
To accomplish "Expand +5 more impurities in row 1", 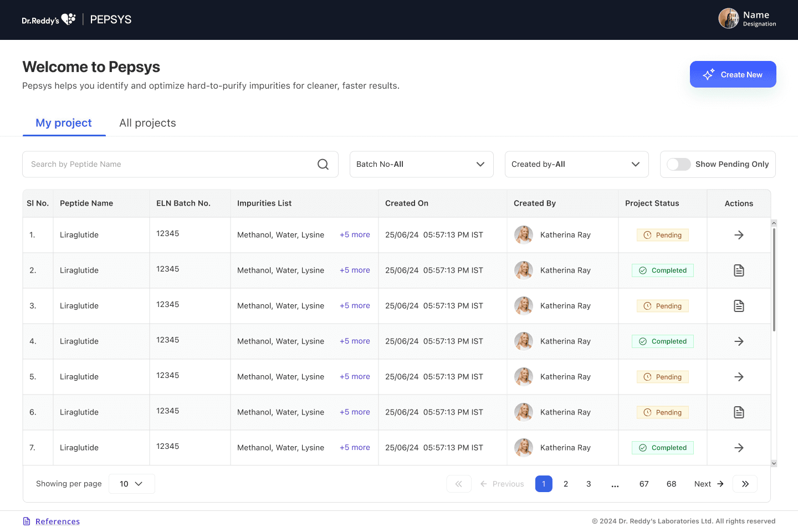I will pos(355,235).
